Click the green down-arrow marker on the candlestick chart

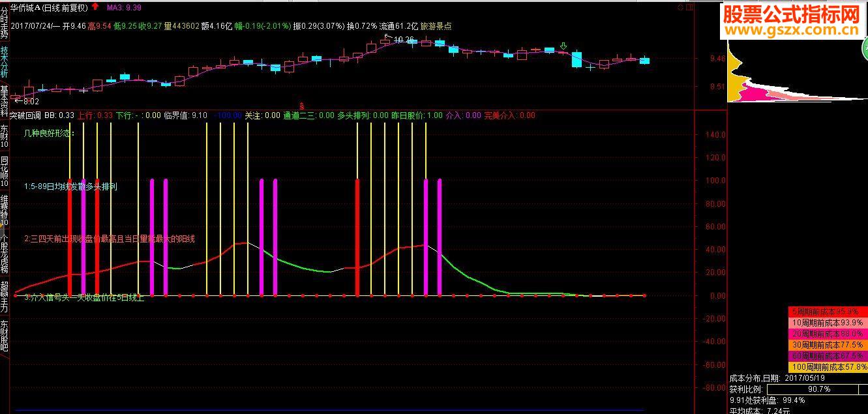tap(563, 46)
